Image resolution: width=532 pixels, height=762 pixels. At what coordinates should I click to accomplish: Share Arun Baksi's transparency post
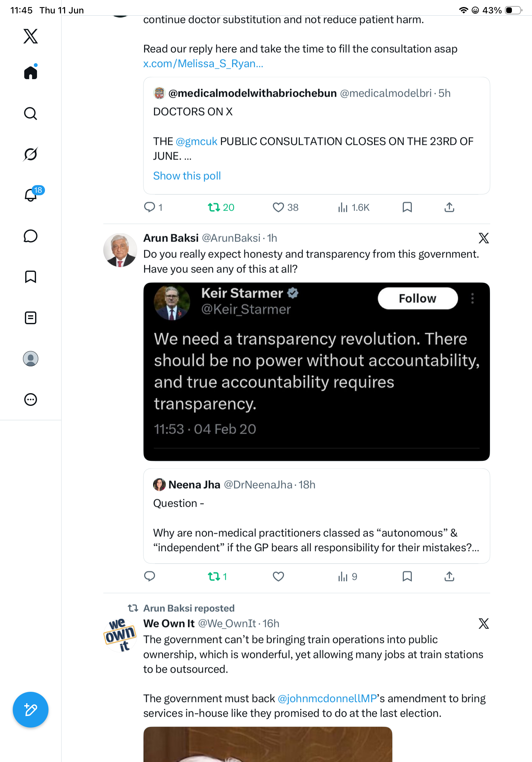tap(449, 577)
